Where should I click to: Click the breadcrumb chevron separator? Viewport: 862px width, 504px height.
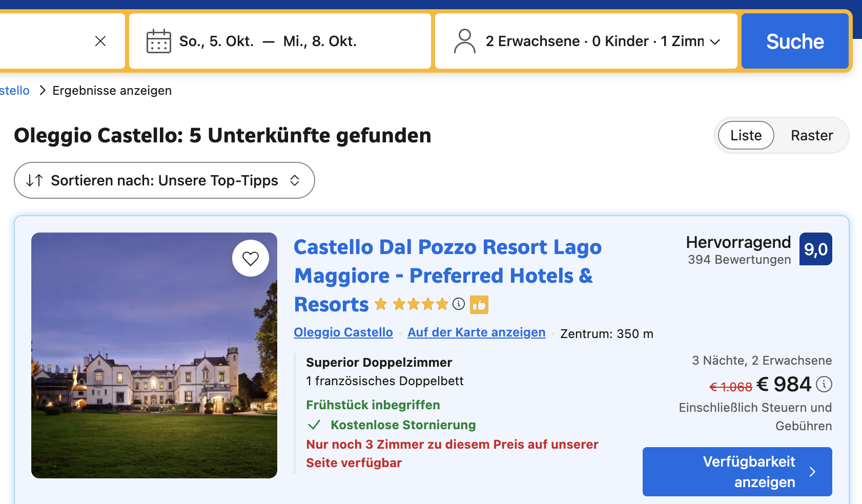pos(43,91)
